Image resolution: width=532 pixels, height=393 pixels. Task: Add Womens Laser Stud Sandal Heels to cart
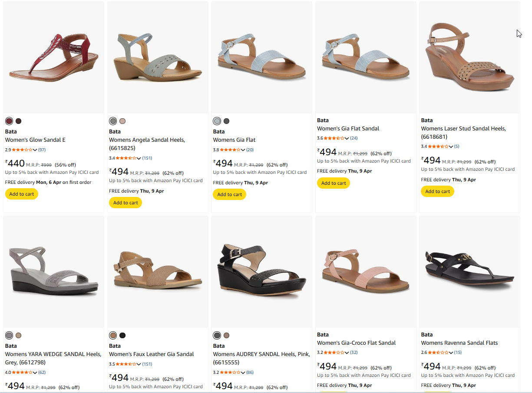point(437,191)
